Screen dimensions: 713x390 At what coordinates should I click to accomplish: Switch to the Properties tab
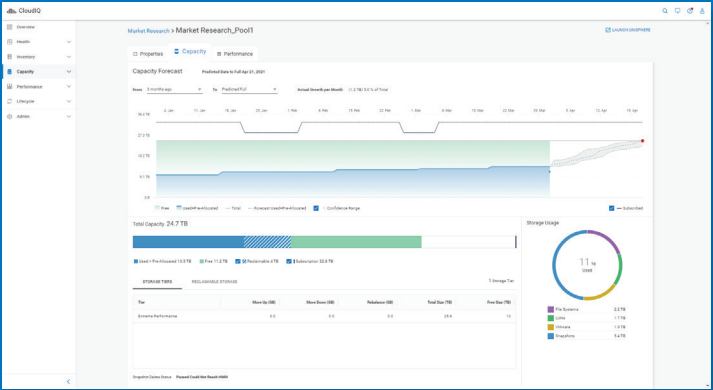(148, 54)
